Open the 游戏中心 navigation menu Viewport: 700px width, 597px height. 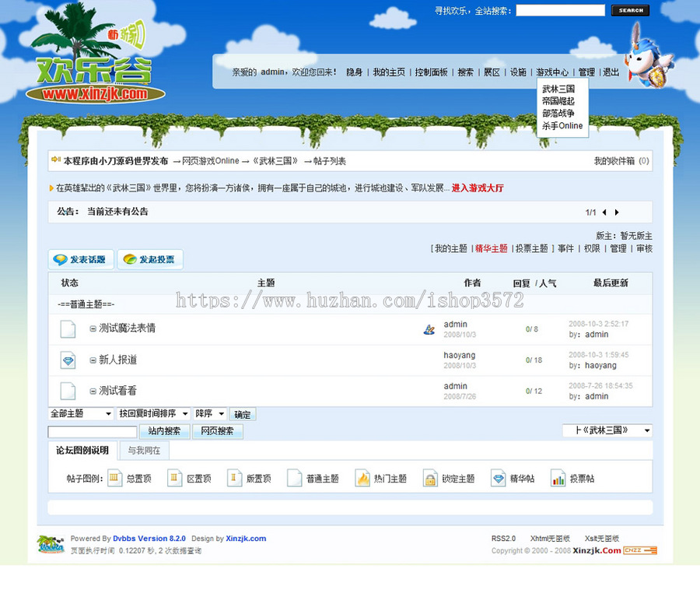(x=552, y=72)
